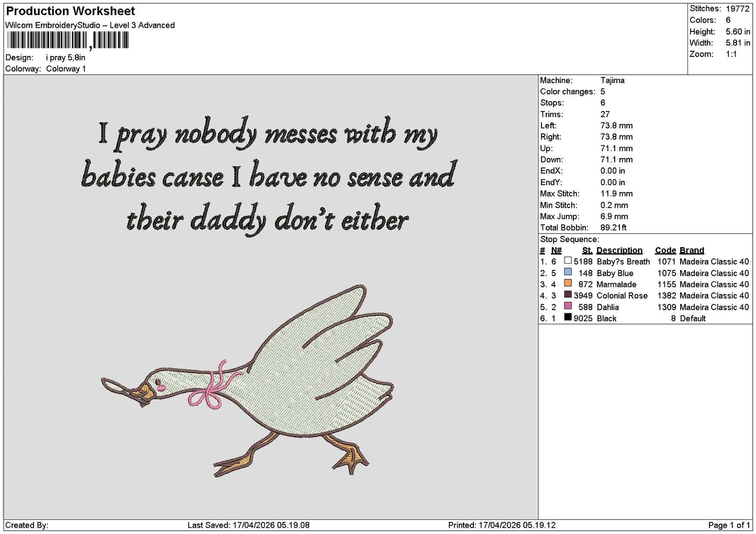Click the stitch count 9025 for Black

[x=583, y=319]
